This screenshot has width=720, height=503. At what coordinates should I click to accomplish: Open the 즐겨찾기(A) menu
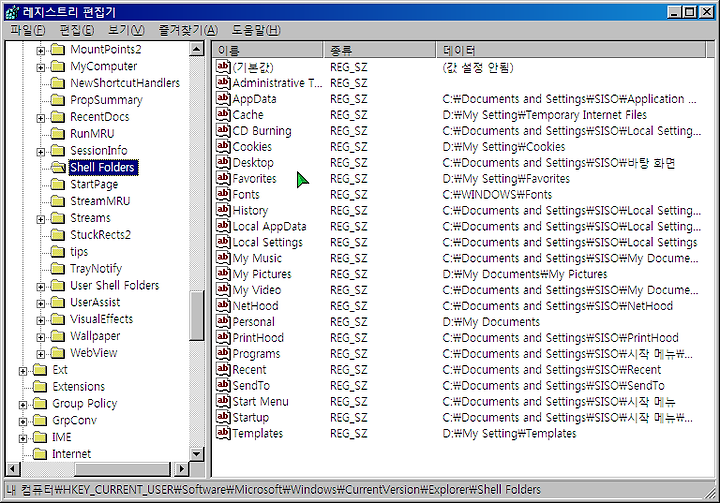coord(188,30)
